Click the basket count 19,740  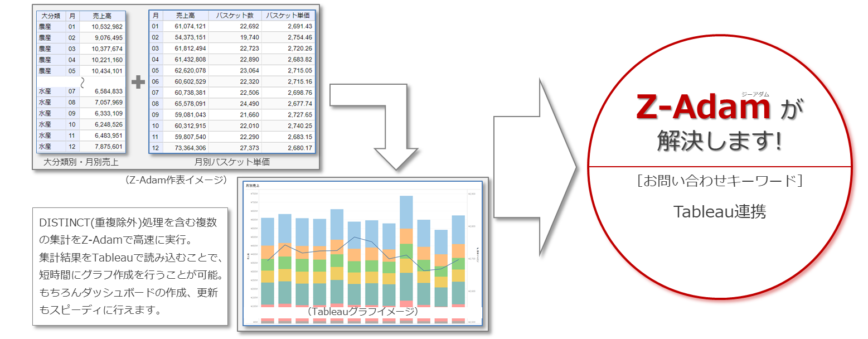pos(249,37)
